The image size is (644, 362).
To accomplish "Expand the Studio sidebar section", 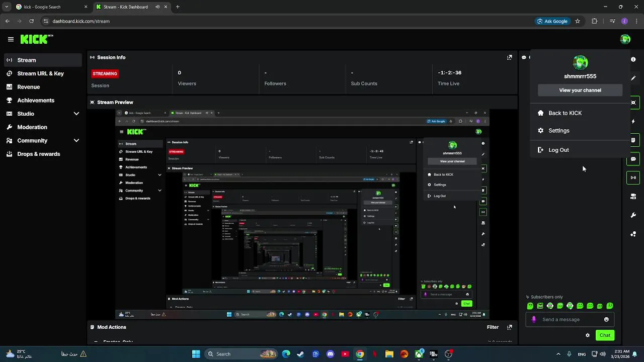I will coord(76,114).
